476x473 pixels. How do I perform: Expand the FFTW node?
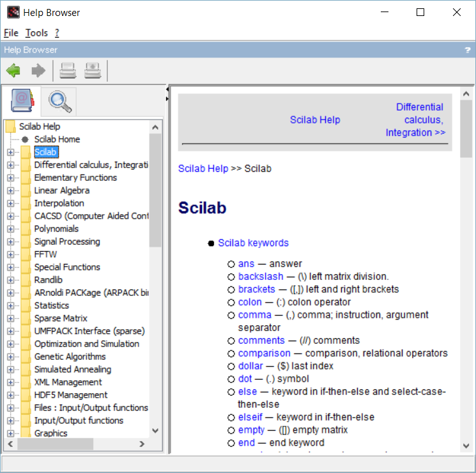click(11, 254)
